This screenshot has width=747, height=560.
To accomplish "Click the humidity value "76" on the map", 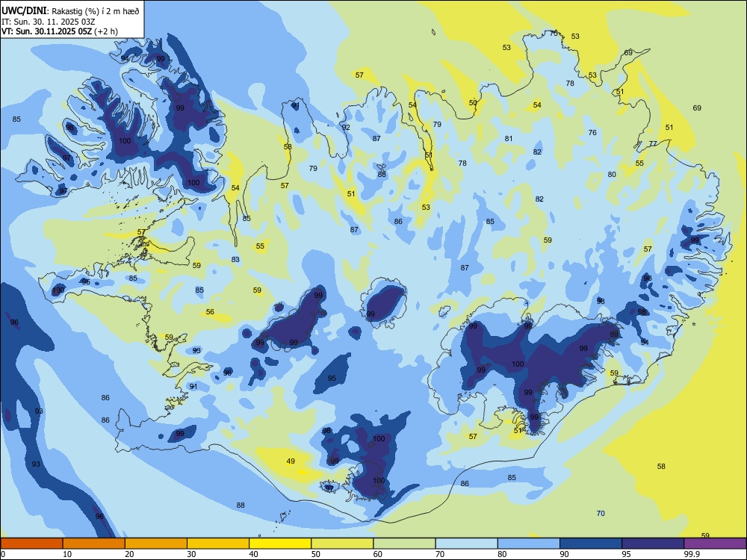I will pos(592,132).
